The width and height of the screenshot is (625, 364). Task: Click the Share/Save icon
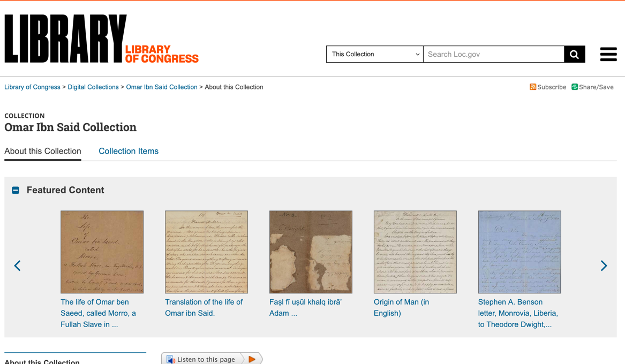click(x=575, y=87)
